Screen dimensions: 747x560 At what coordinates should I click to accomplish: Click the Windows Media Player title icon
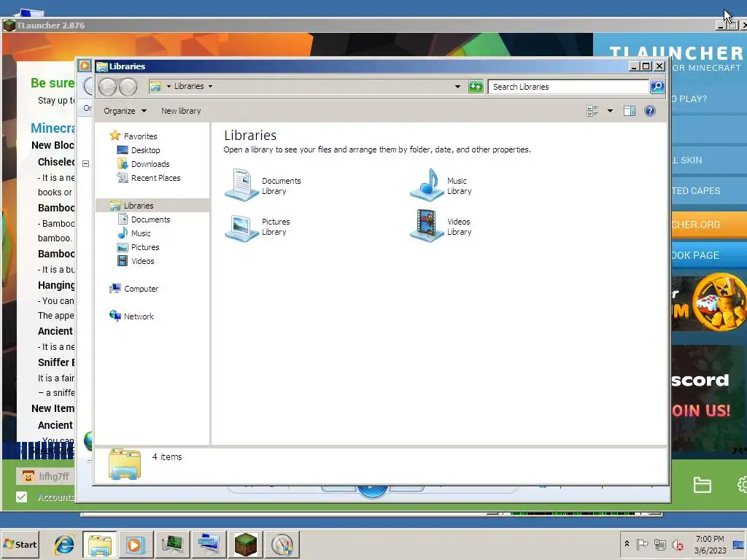point(85,65)
